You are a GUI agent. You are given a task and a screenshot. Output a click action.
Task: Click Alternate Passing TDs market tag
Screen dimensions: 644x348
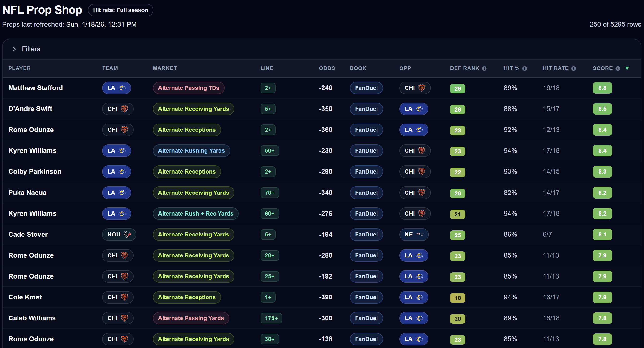[x=188, y=88]
